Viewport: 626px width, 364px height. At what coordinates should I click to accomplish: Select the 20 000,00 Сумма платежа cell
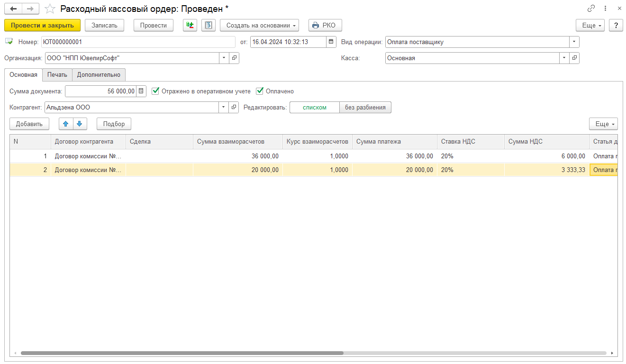click(395, 170)
